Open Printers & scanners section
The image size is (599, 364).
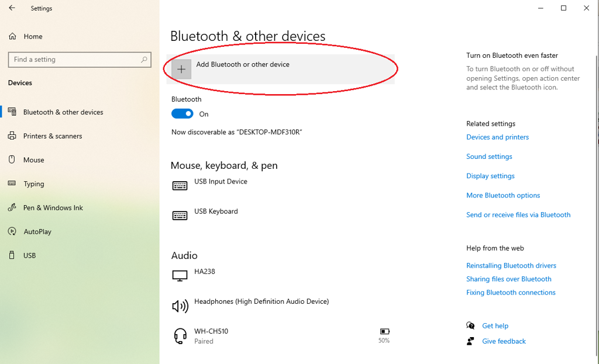pos(53,136)
